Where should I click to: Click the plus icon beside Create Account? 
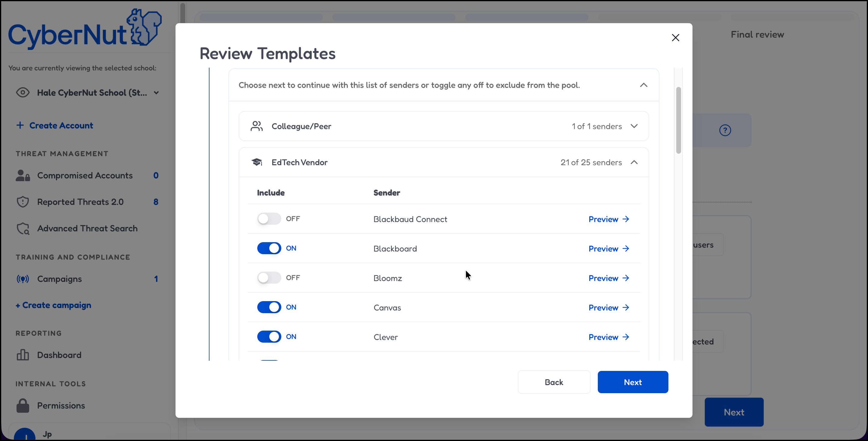(x=20, y=125)
